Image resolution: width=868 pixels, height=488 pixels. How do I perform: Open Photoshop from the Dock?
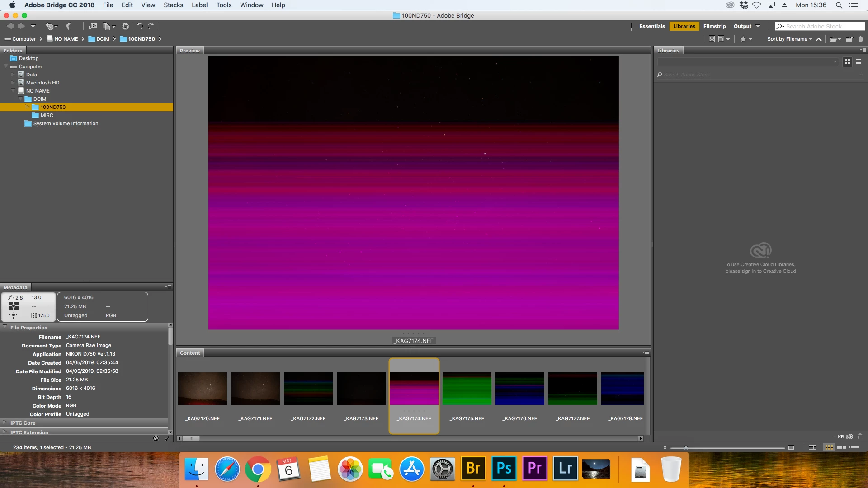(504, 469)
